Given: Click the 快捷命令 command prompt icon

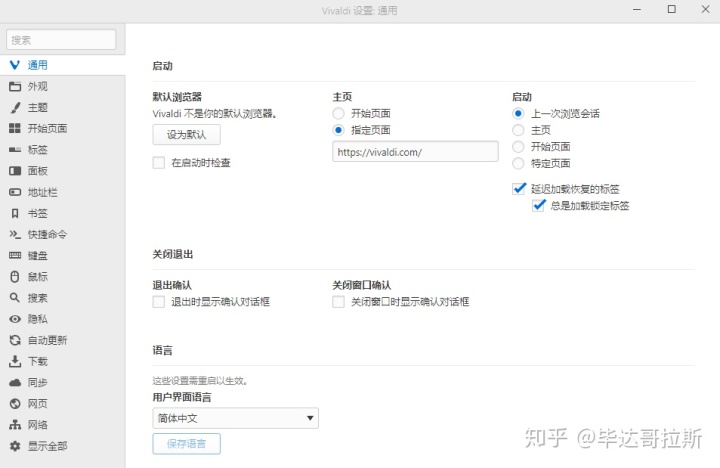Looking at the screenshot, I should tap(15, 234).
